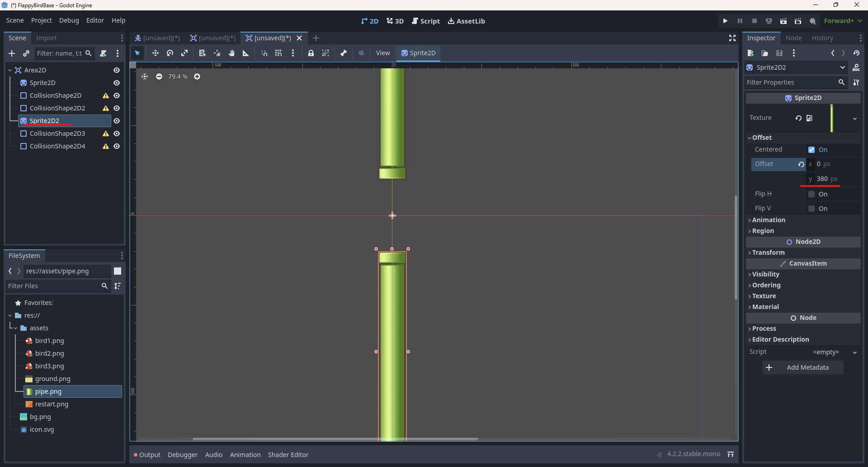The width and height of the screenshot is (868, 467).
Task: Add a child node in the Scene panel
Action: click(12, 53)
